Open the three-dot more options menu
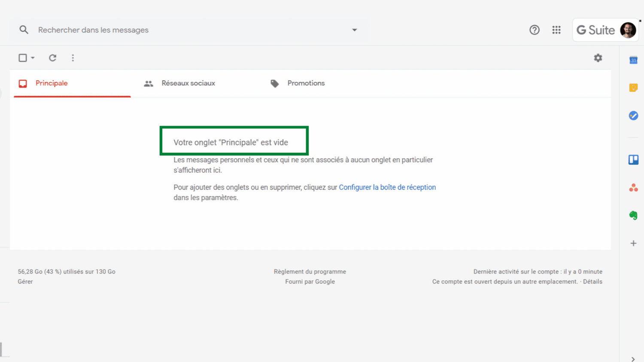 73,58
